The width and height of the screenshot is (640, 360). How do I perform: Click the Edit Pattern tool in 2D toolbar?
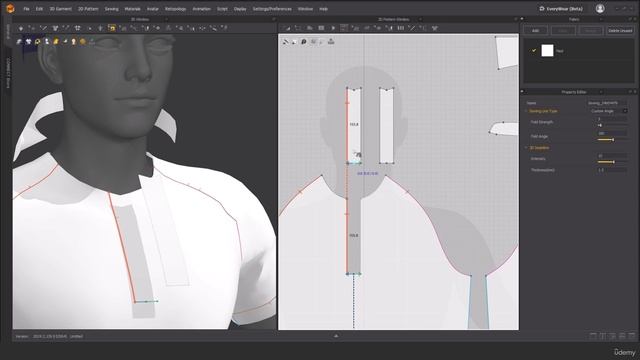pyautogui.click(x=287, y=28)
